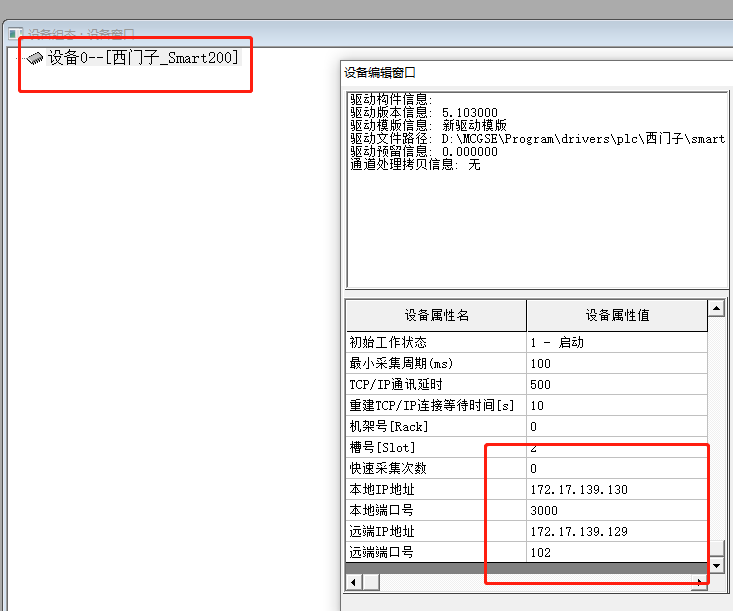Click scroll down arrow of property table

716,566
